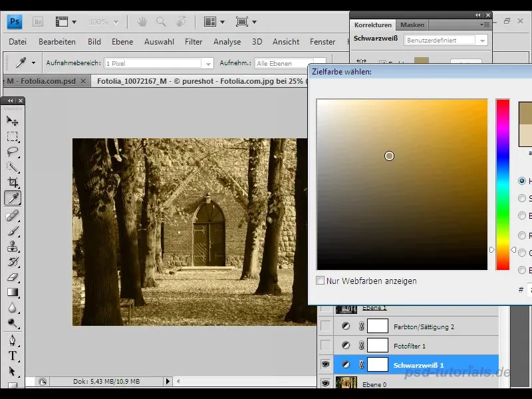Select the Eraser tool
Viewport: 532px width, 399px height.
point(13,277)
